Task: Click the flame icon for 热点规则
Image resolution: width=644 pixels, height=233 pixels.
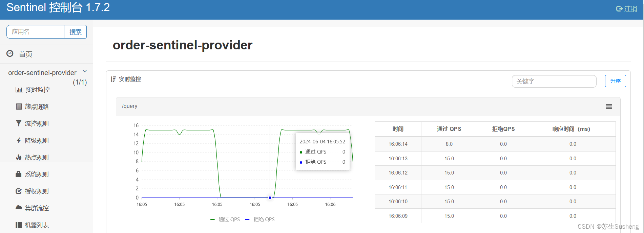Action: point(19,157)
